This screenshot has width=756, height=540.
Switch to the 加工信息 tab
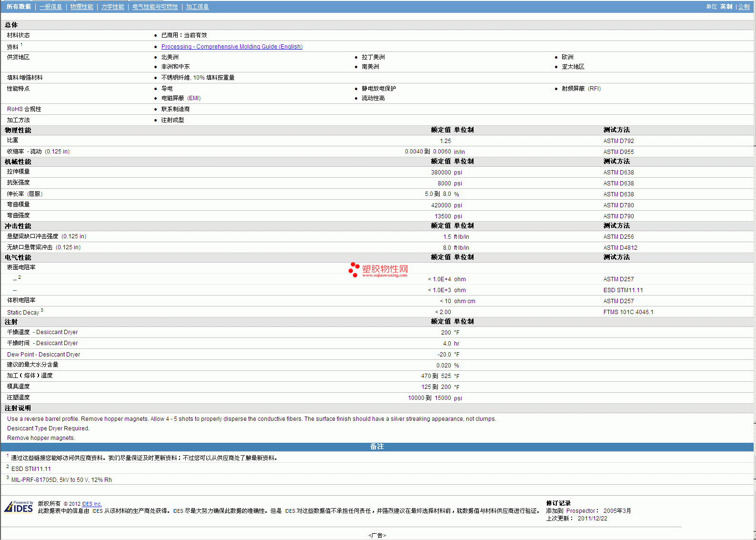[x=197, y=7]
